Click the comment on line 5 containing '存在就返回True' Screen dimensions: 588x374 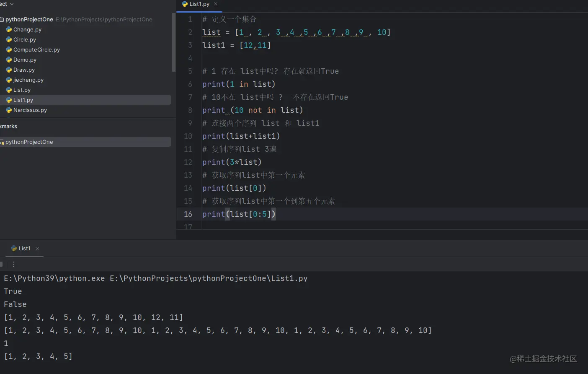tap(271, 71)
